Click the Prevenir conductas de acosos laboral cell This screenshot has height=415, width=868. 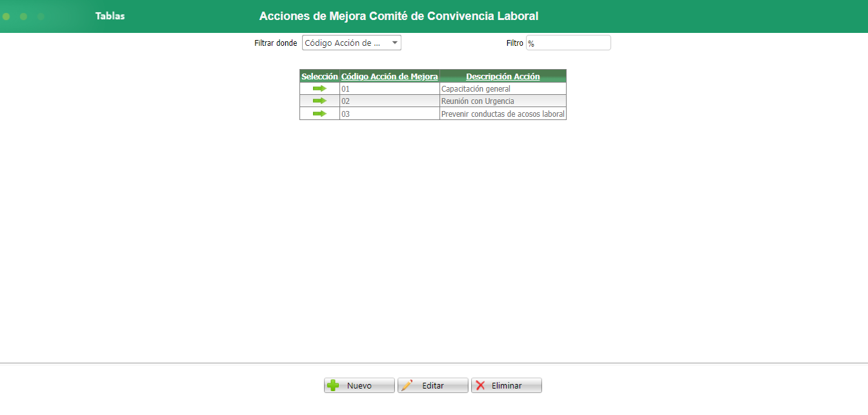502,113
